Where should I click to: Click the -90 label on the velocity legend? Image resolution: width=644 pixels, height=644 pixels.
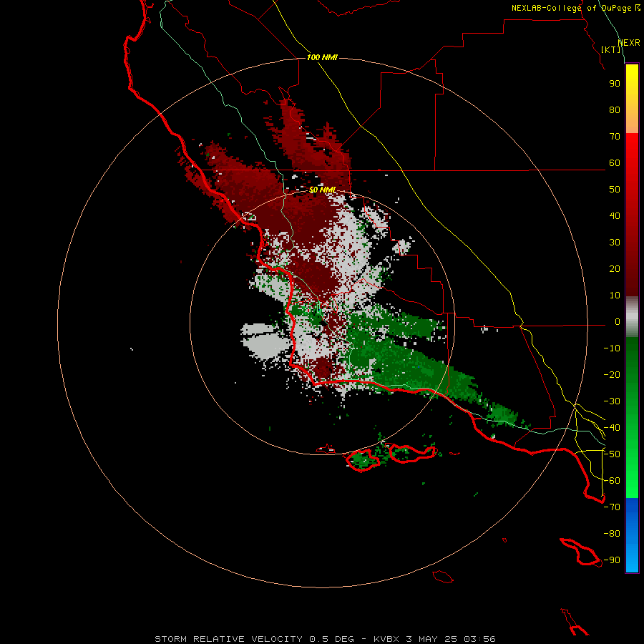(612, 560)
